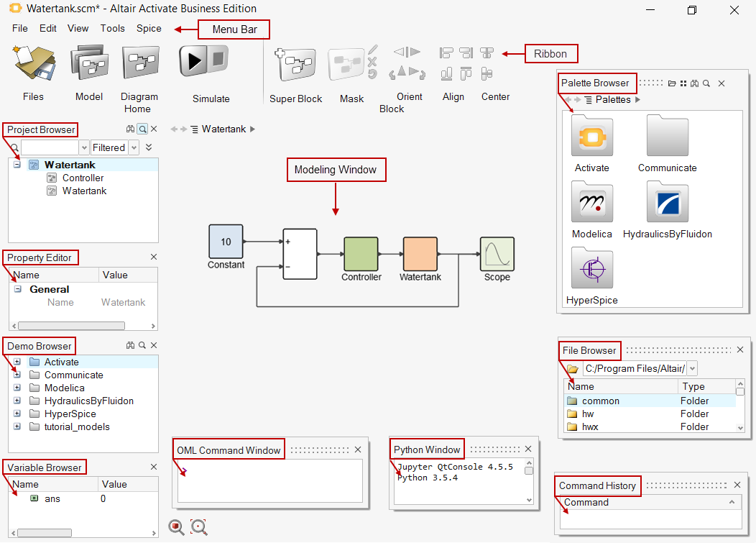Open the Activate palette folder

point(591,137)
